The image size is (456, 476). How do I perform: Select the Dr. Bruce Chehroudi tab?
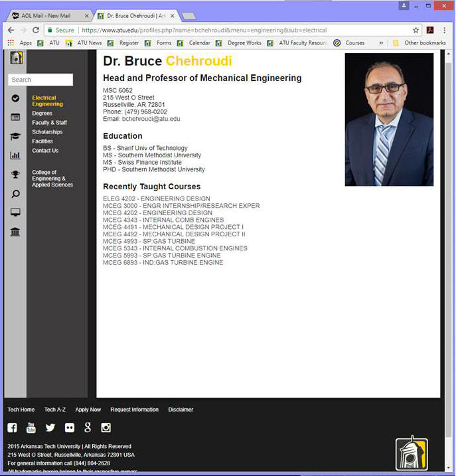click(x=135, y=16)
